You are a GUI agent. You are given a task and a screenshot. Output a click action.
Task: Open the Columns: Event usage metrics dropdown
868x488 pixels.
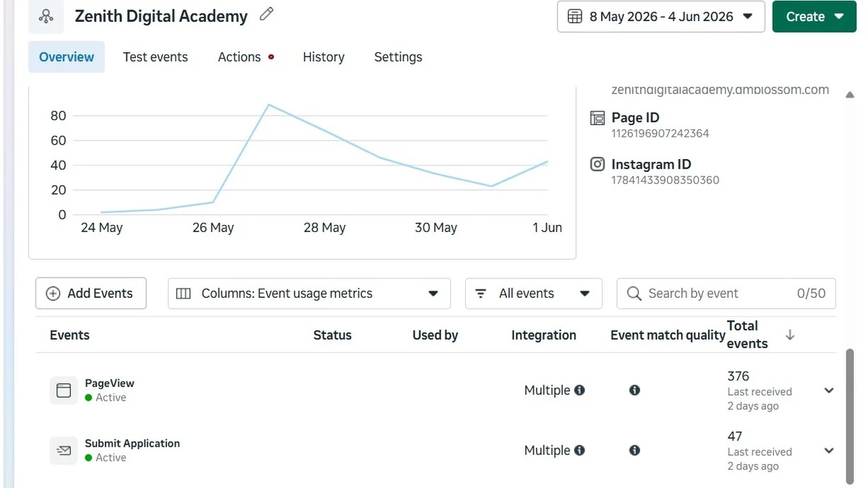click(309, 294)
